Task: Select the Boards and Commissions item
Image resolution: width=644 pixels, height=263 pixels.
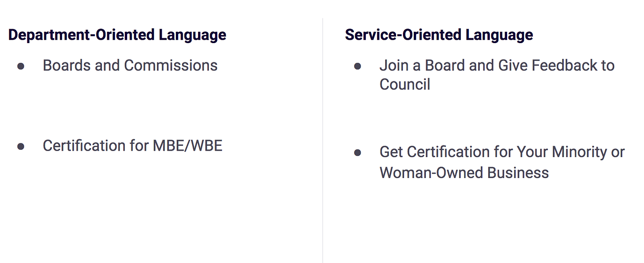Action: (130, 66)
